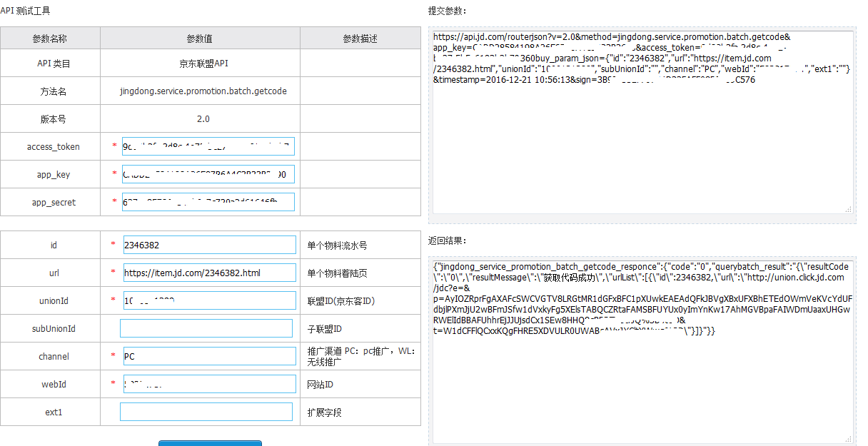Click the 扩展字段 description text
Viewport: 868px width, 446px height.
pyautogui.click(x=325, y=412)
